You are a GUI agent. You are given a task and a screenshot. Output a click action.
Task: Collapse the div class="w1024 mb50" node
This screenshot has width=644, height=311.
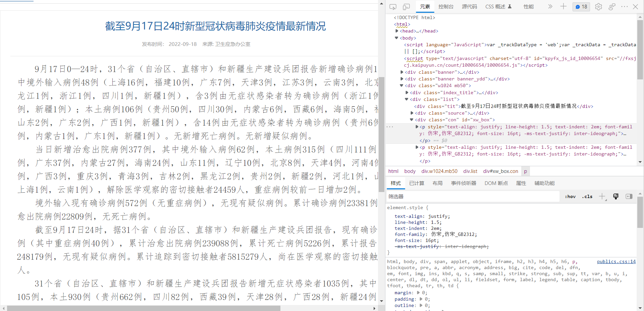(x=402, y=86)
